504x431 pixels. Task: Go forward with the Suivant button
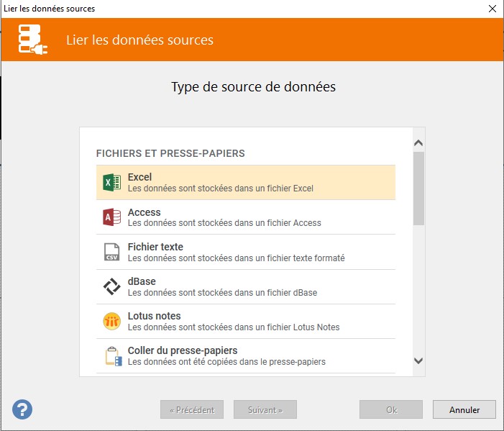tap(265, 410)
